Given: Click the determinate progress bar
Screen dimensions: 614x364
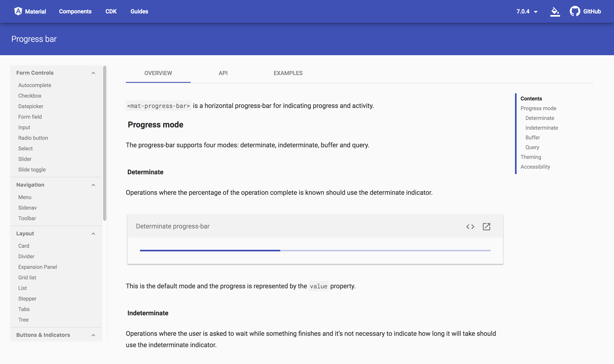Looking at the screenshot, I should [315, 250].
